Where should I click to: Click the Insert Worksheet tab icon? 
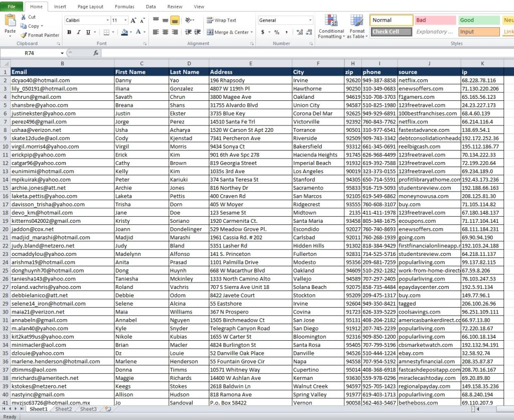click(108, 409)
